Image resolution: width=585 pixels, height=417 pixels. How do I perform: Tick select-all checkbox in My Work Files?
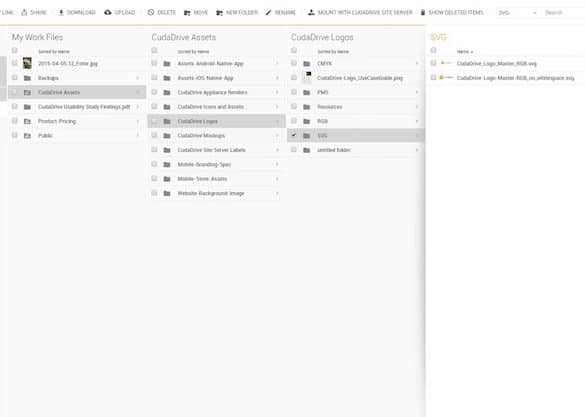click(x=15, y=50)
